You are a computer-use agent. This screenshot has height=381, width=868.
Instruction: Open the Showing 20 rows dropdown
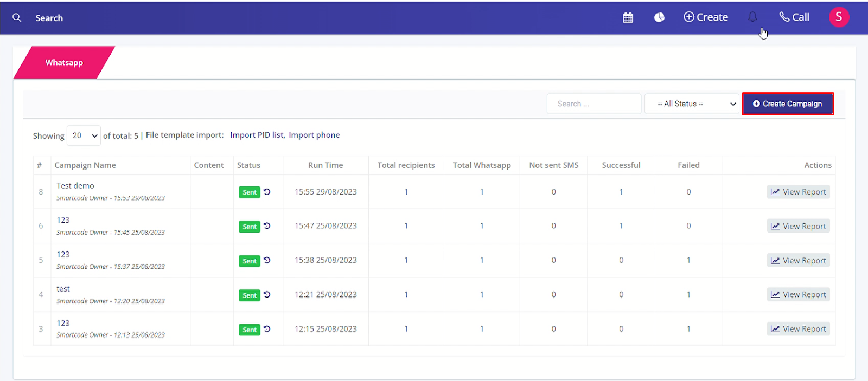coord(84,135)
